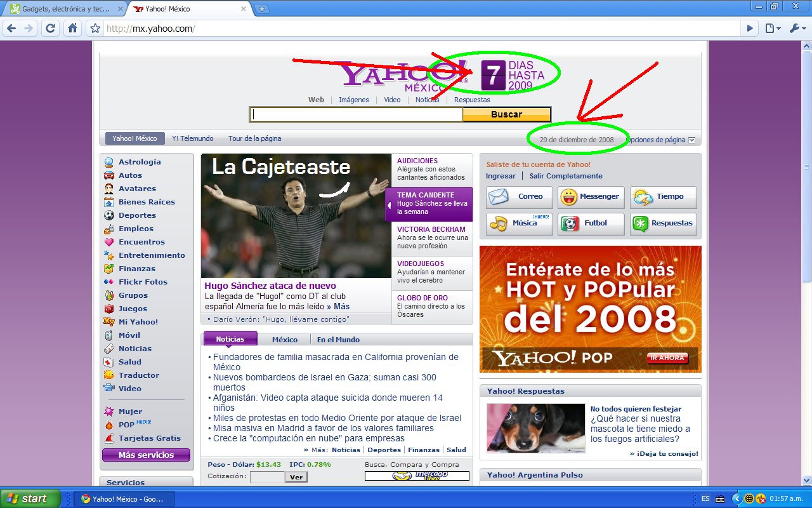Open the Messenger smiley button
812x508 pixels.
[x=591, y=197]
